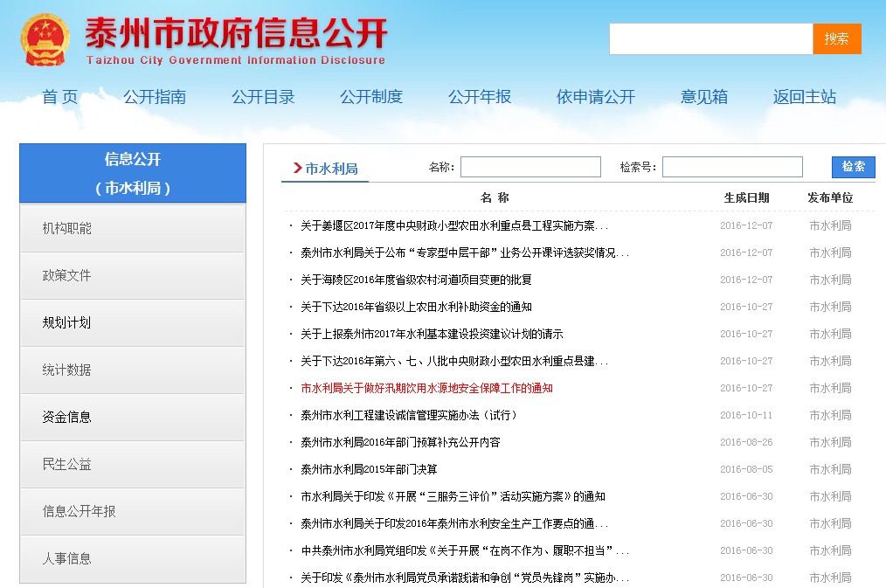Viewport: 886px width, 588px height.
Task: Select 公开目录 from the navigation
Action: point(263,97)
